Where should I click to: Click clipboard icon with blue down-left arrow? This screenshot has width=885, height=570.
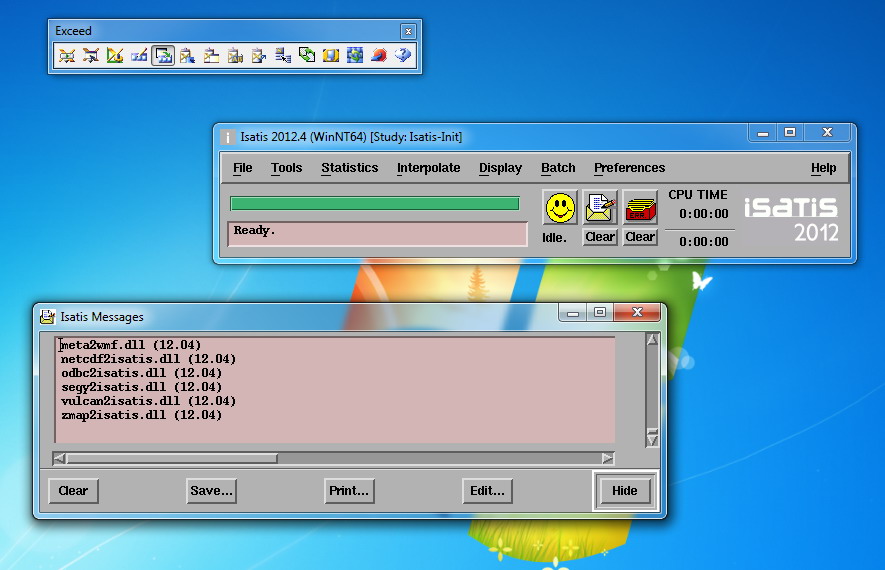click(x=187, y=55)
